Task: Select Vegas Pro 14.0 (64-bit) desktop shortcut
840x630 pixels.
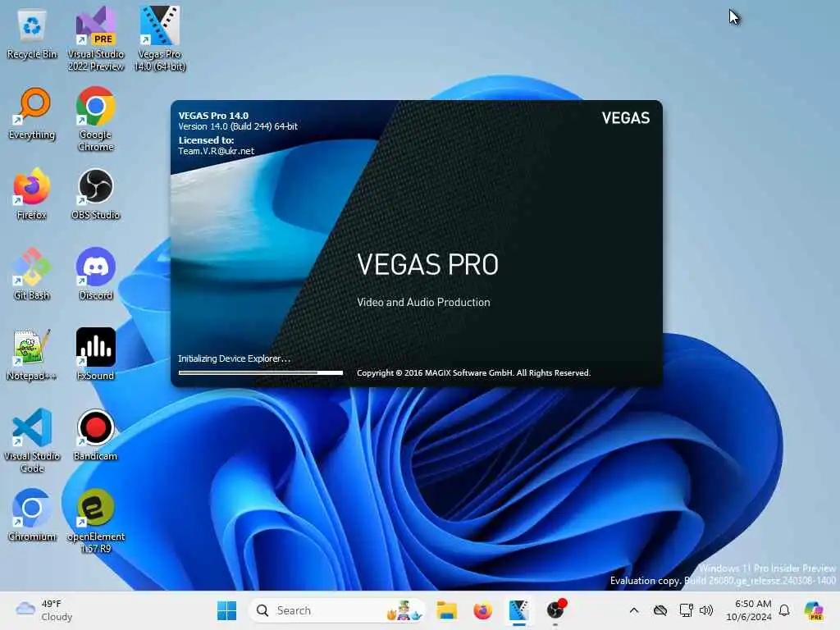Action: pos(160,39)
